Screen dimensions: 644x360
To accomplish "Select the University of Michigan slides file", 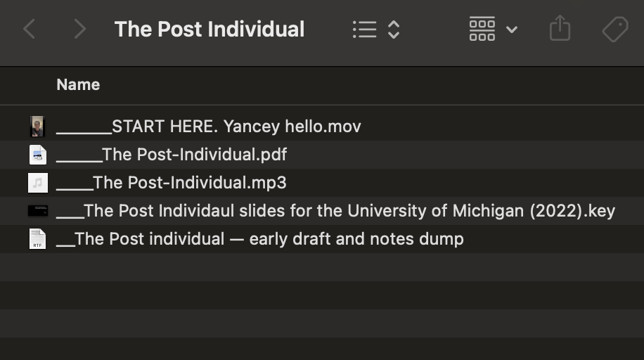I will coord(322,211).
